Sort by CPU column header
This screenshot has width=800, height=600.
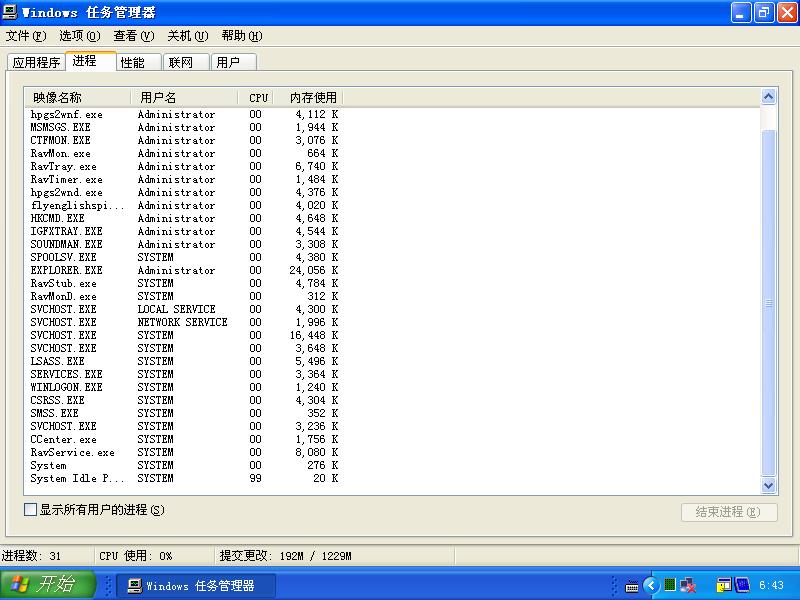(256, 97)
